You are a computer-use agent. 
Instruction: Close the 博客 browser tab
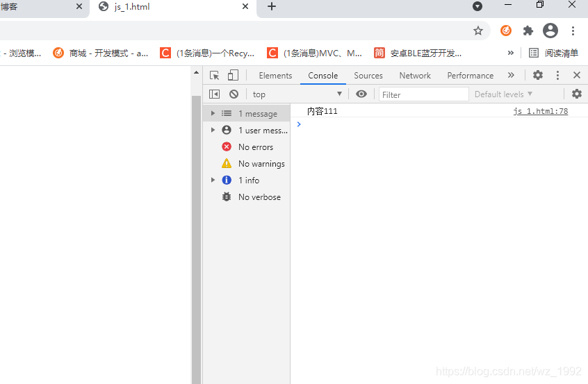tap(79, 6)
